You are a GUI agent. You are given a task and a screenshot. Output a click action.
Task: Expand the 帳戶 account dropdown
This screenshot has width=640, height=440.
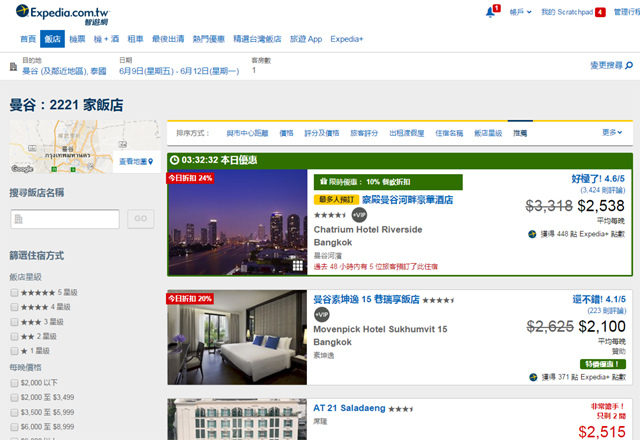[520, 12]
